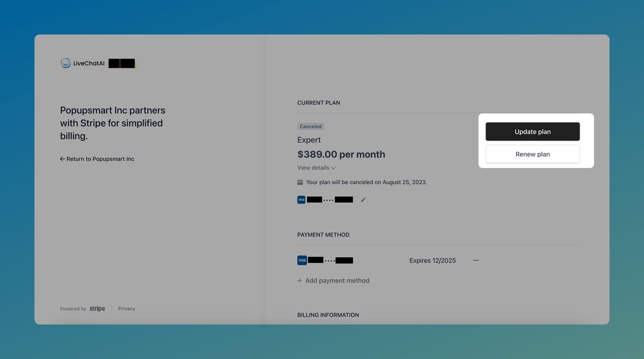Click the Update plan button
Screen dimensions: 644x359
click(533, 131)
